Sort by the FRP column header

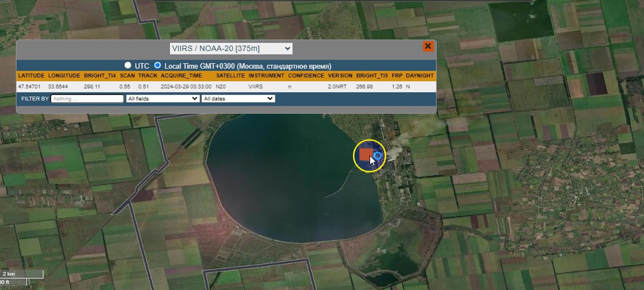tap(397, 76)
